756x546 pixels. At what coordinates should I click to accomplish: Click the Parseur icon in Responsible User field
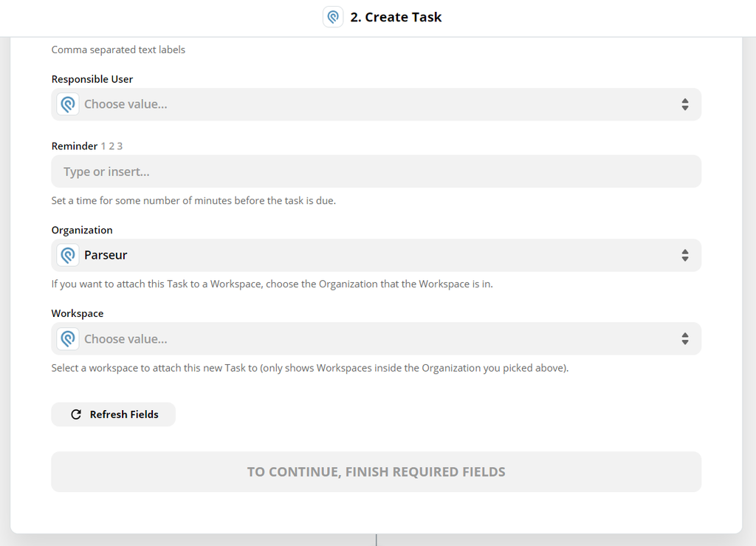tap(68, 104)
